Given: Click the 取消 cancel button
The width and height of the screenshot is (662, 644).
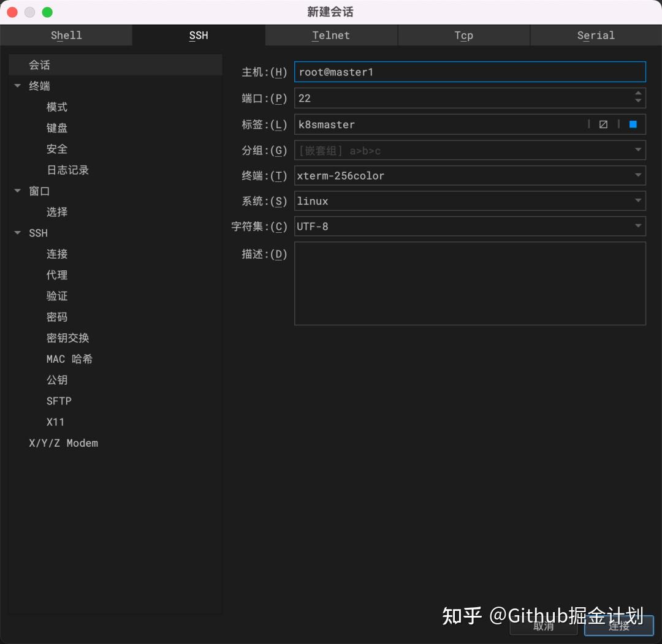Looking at the screenshot, I should click(x=543, y=626).
